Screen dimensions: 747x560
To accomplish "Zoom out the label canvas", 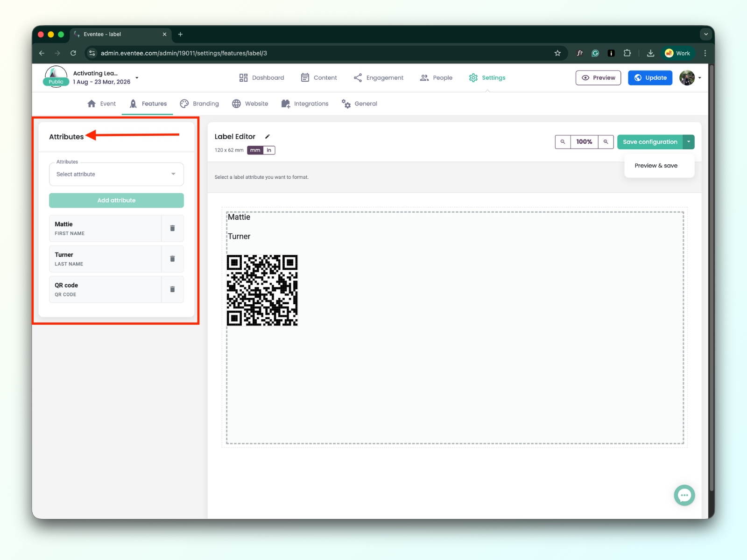I will click(563, 142).
